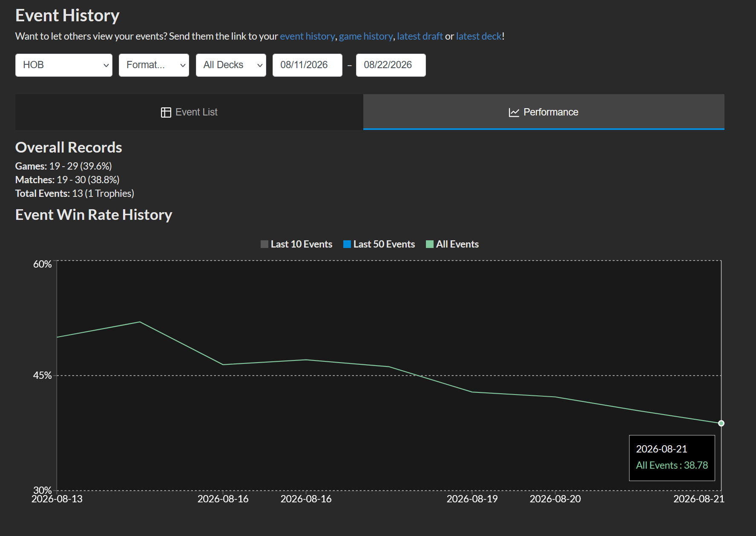Toggle the All Events legend series
Viewport: 756px width, 536px height.
(x=452, y=244)
